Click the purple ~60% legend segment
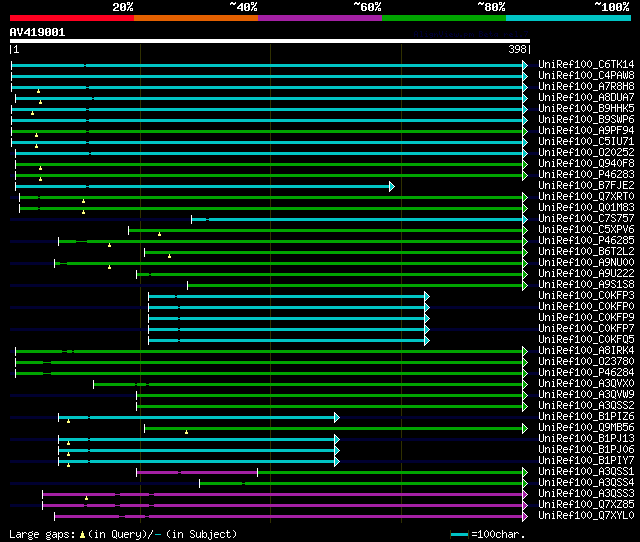The image size is (640, 542). coord(320,18)
